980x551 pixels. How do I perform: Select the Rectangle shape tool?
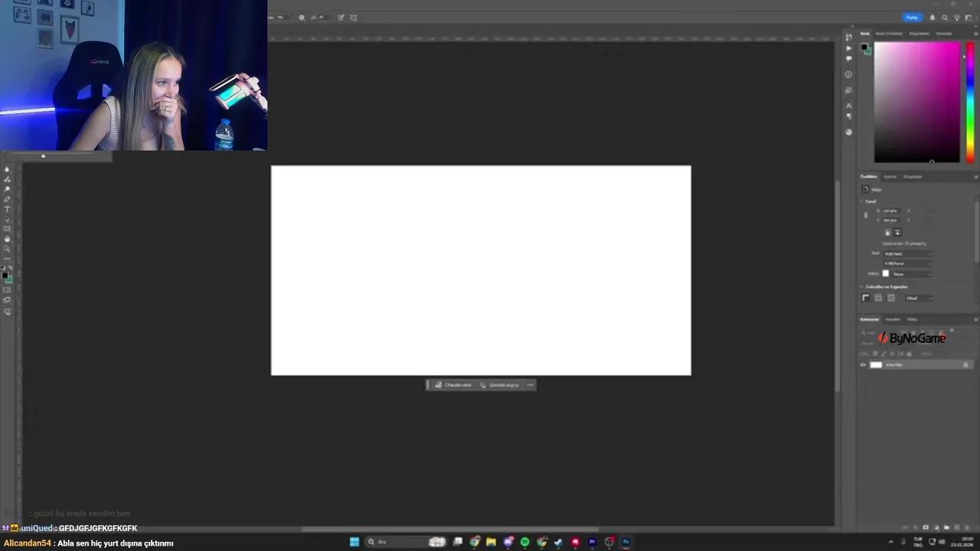tap(7, 229)
